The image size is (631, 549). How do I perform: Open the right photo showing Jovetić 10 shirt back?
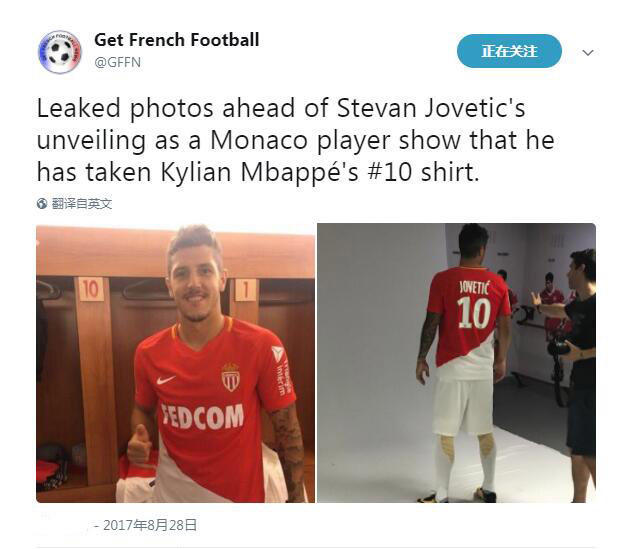point(456,363)
